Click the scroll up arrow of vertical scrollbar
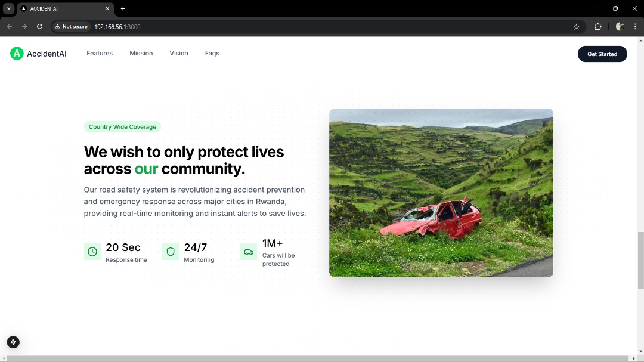This screenshot has height=362, width=644. tap(640, 41)
